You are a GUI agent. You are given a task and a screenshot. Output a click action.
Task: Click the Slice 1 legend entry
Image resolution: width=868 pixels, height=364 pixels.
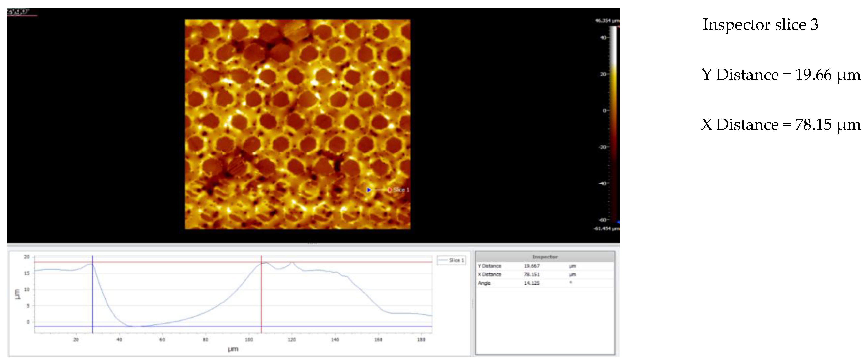pyautogui.click(x=452, y=260)
